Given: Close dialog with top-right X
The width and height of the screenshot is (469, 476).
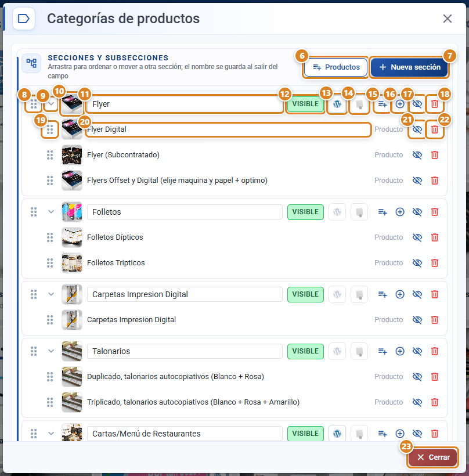Looking at the screenshot, I should coord(448,19).
